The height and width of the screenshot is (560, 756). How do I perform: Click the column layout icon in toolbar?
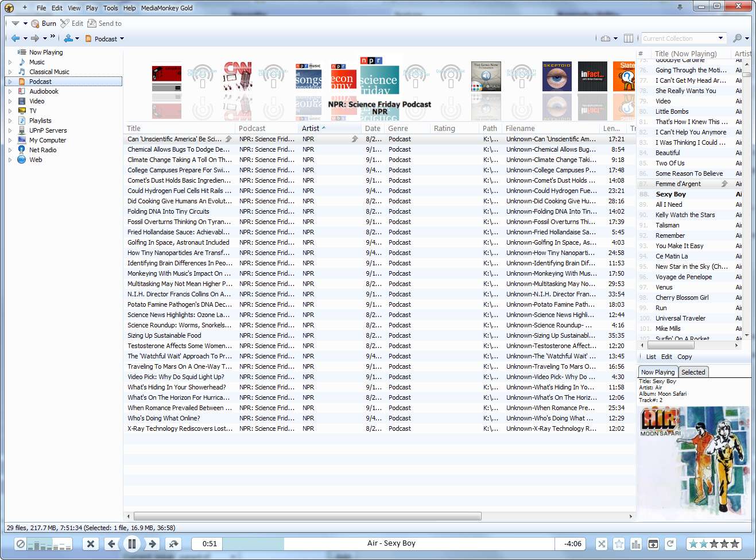[x=629, y=38]
